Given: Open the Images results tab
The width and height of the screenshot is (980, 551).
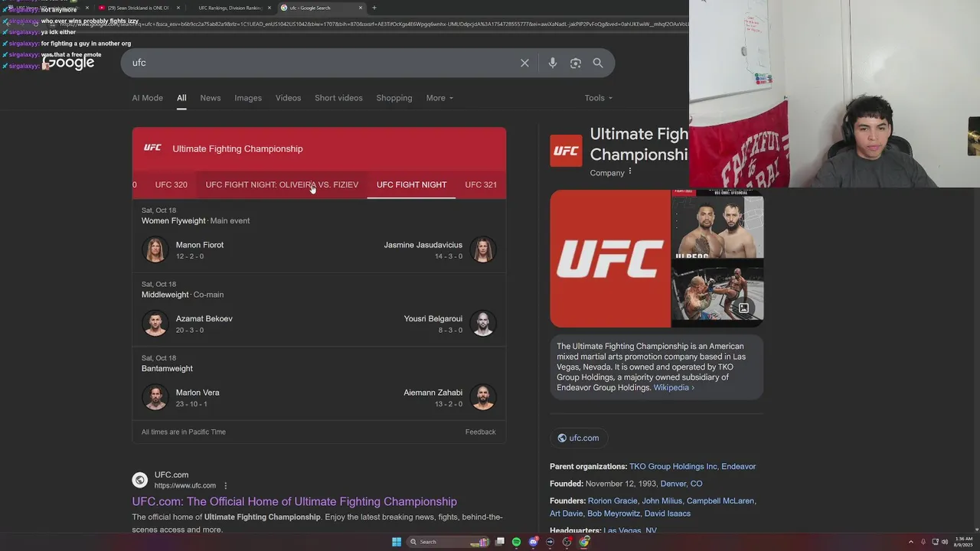Looking at the screenshot, I should pos(248,98).
